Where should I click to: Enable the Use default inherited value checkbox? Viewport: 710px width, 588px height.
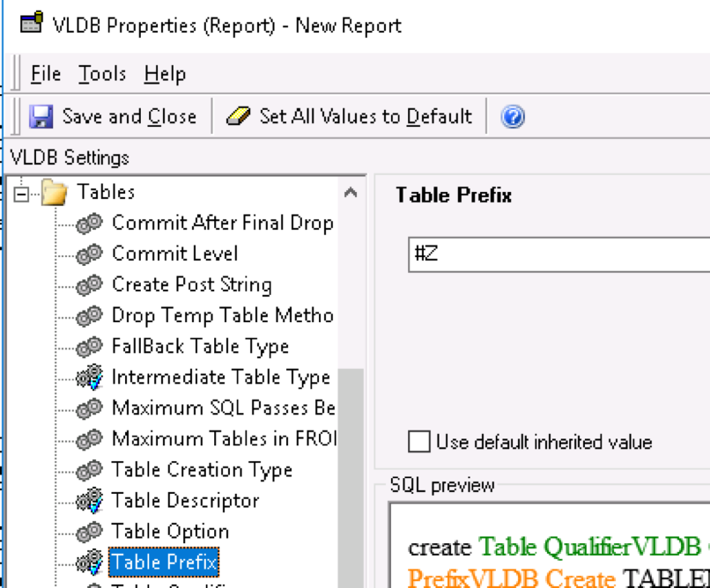(419, 442)
